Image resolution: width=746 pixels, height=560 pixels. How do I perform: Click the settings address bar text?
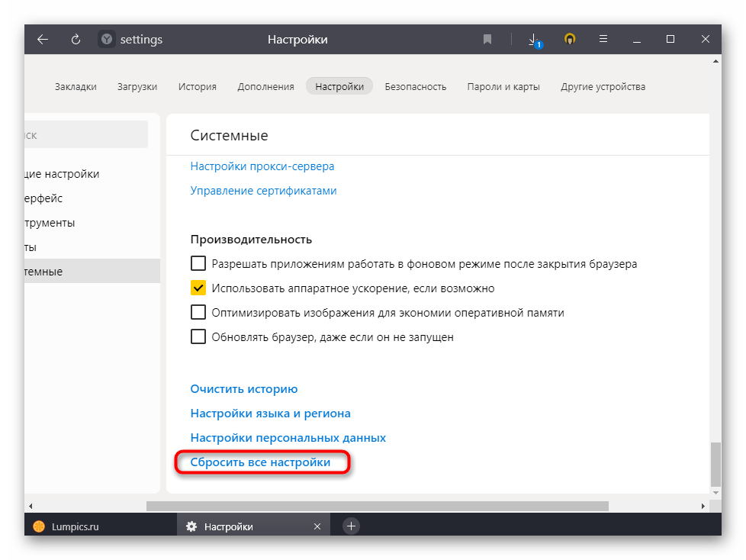tap(141, 40)
